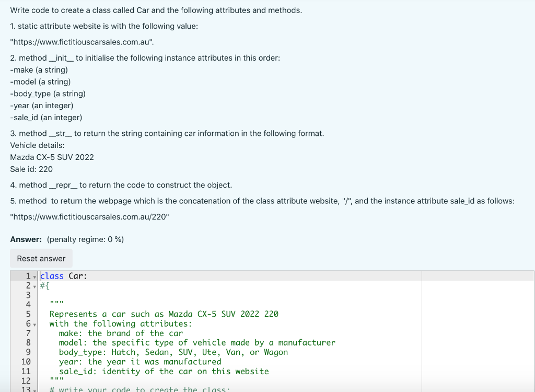Click the '3. method __str__' instruction line
This screenshot has height=392, width=535.
167,133
